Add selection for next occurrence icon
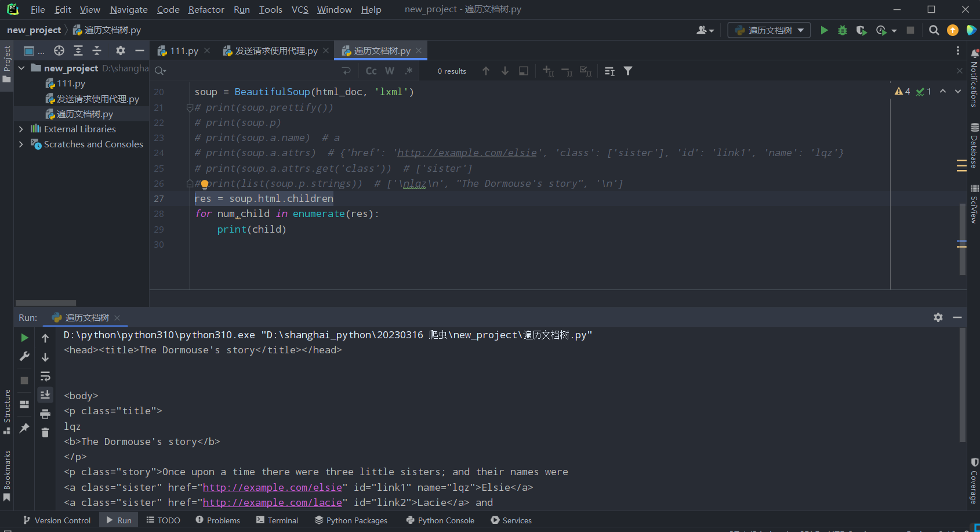980x532 pixels. [x=548, y=71]
